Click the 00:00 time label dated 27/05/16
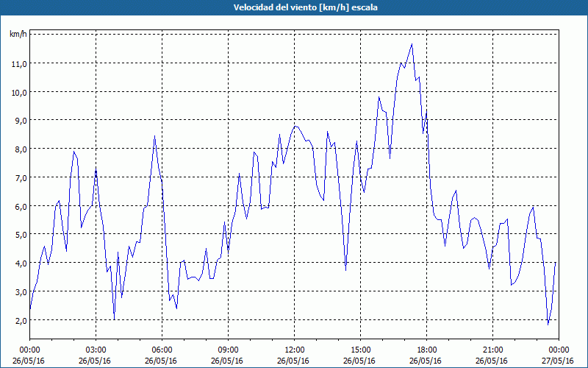 559,350
